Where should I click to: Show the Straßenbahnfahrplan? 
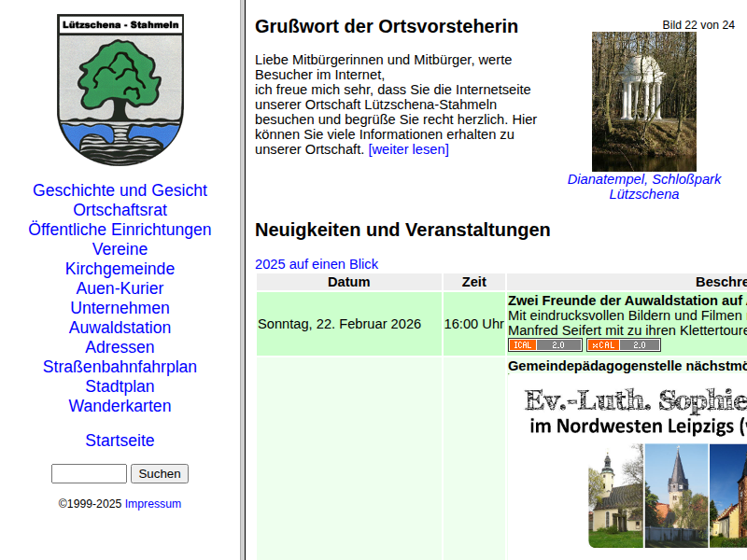coord(120,367)
